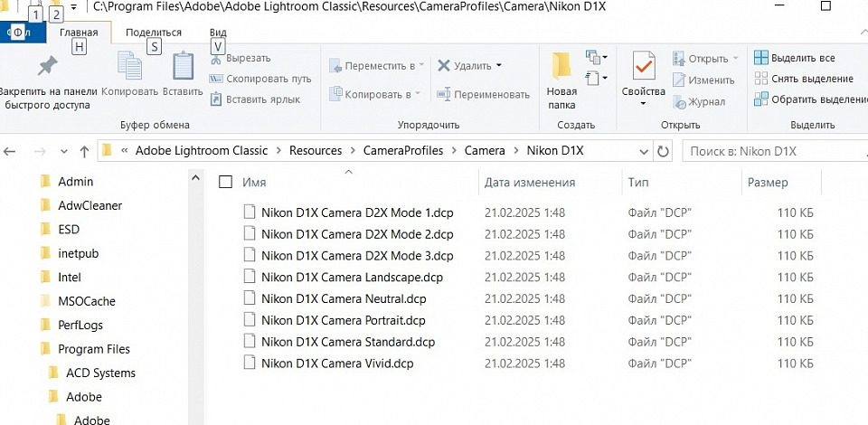Screen dimensions: 868x425
Task: Open PerfLogs folder in navigation tree
Action: tap(80, 326)
